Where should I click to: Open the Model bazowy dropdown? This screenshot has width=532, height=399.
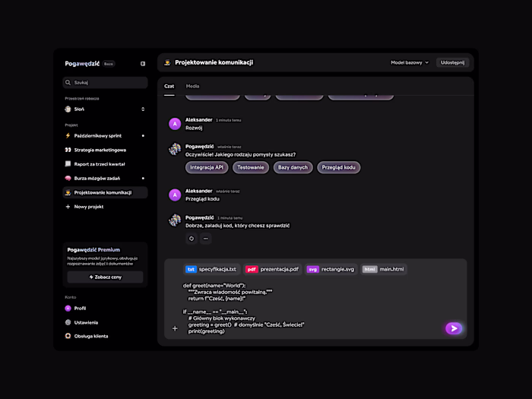(410, 62)
